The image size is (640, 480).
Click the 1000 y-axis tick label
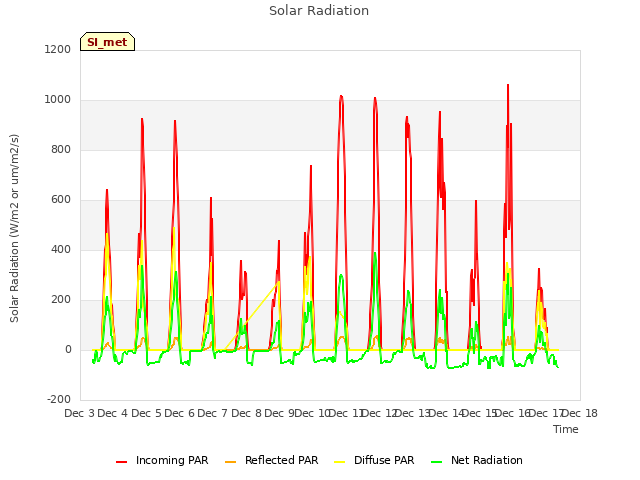(x=58, y=100)
